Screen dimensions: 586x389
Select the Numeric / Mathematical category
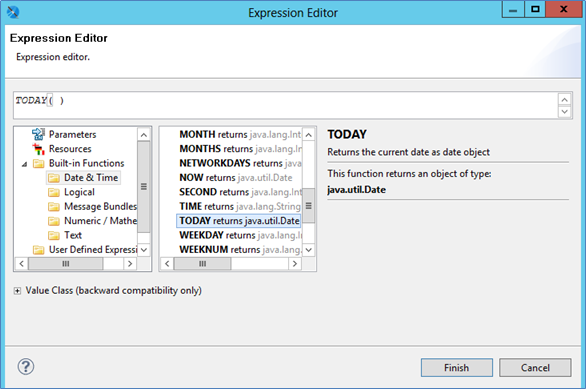point(101,221)
